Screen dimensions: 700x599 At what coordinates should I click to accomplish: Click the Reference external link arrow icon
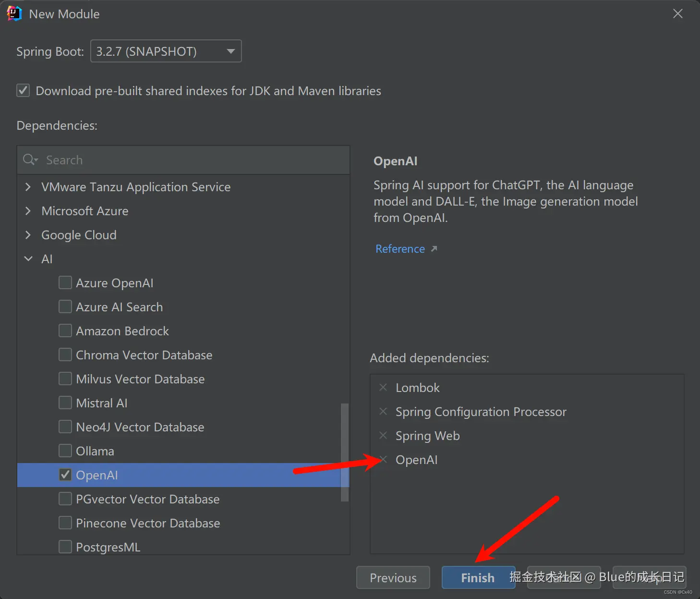pyautogui.click(x=434, y=249)
